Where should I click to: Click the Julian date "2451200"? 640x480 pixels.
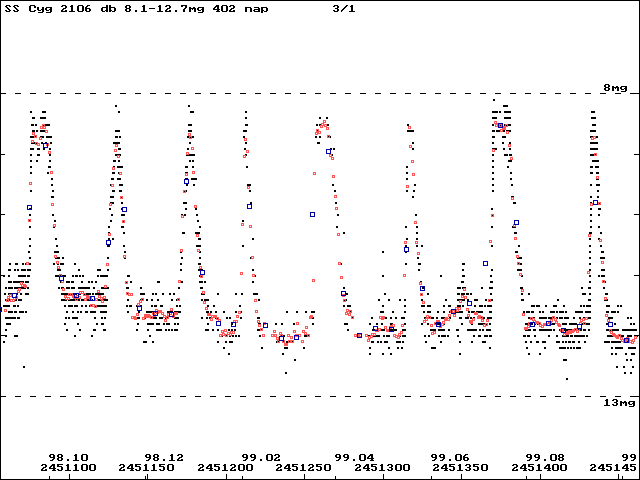(x=225, y=468)
